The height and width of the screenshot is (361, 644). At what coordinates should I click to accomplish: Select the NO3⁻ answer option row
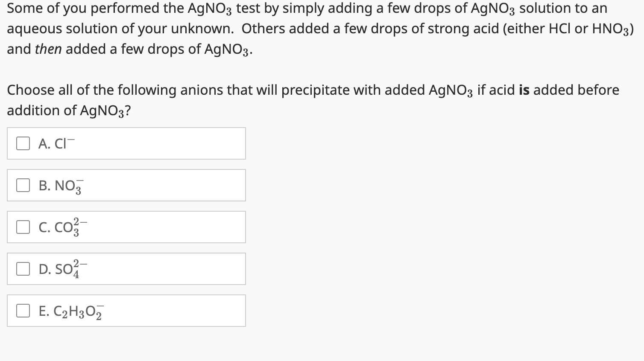click(126, 185)
